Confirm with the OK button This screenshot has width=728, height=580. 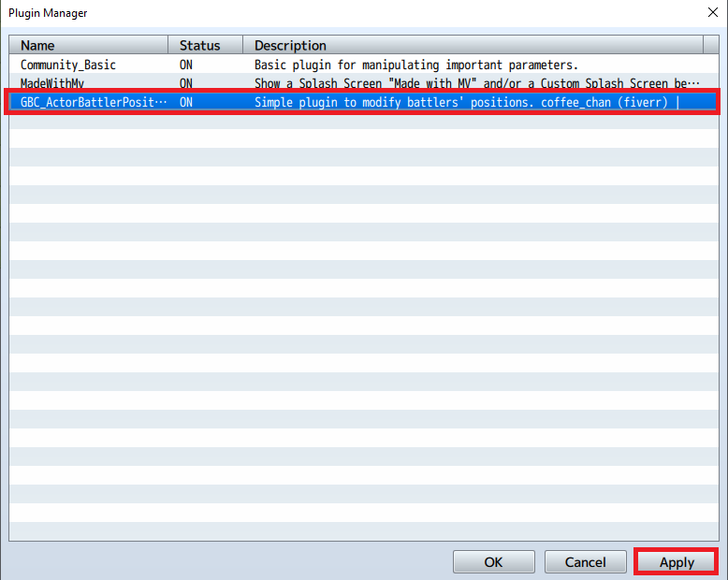[493, 562]
